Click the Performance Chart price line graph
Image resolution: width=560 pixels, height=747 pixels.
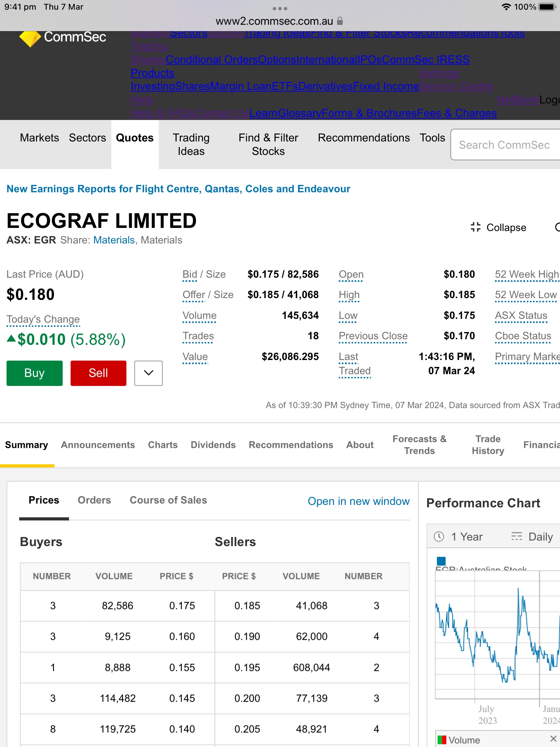[497, 635]
